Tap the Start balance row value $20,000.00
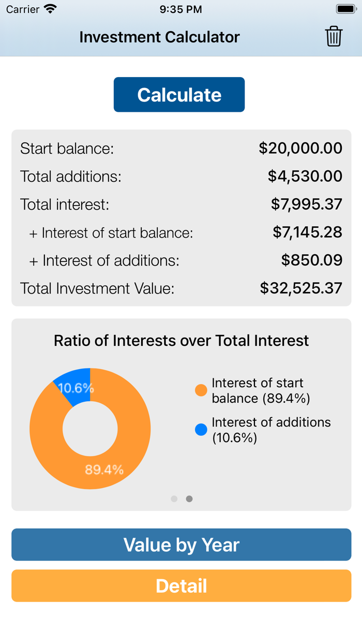Image resolution: width=362 pixels, height=644 pixels. tap(301, 149)
